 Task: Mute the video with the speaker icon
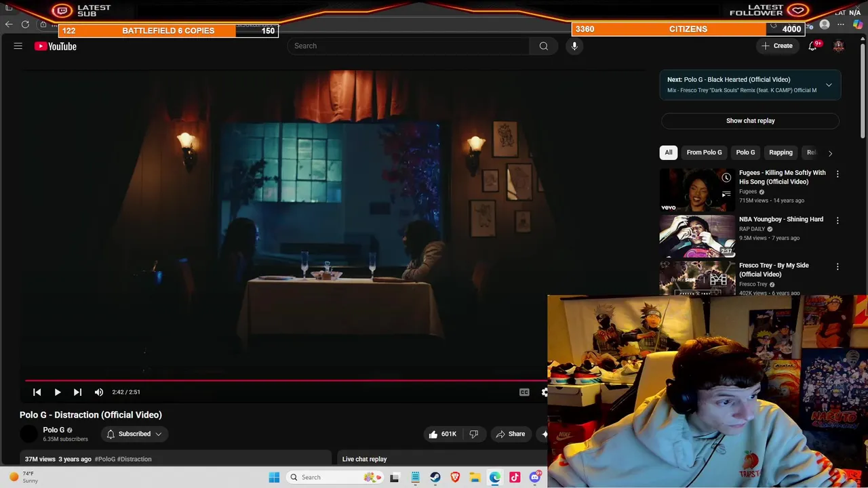click(99, 392)
